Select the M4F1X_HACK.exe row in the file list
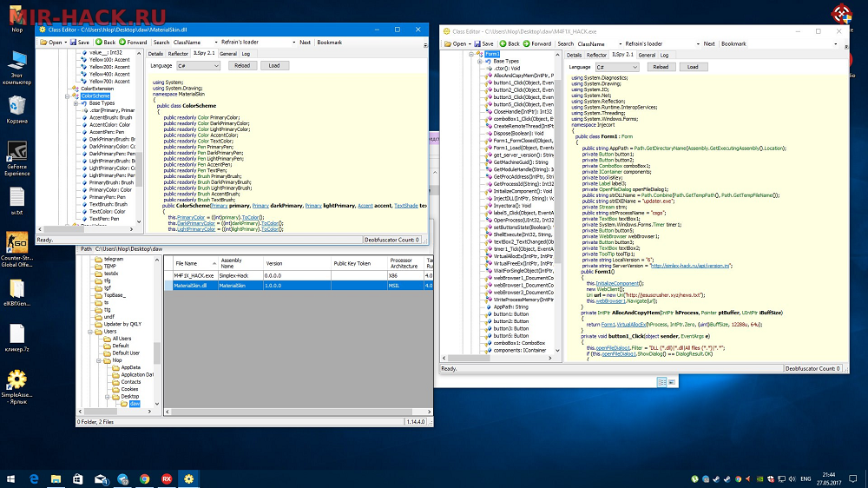 (193, 274)
